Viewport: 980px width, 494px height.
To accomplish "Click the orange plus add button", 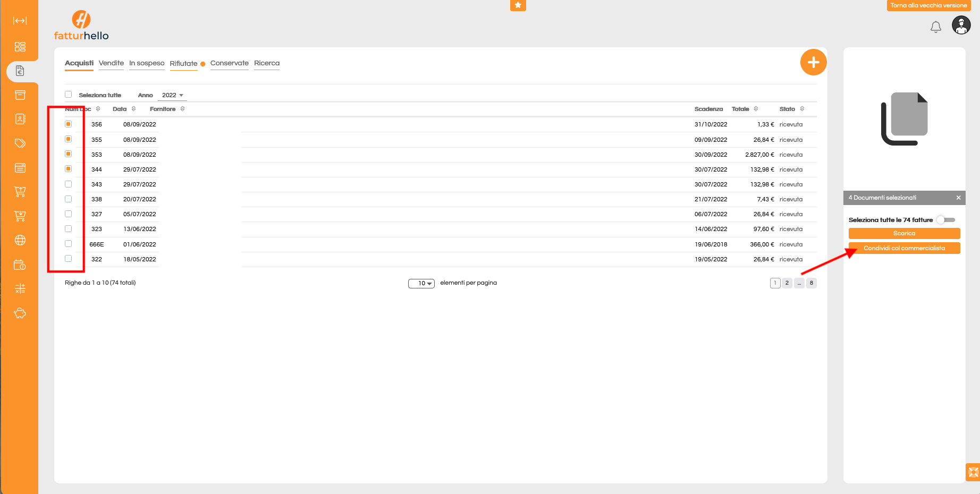I will pos(813,63).
